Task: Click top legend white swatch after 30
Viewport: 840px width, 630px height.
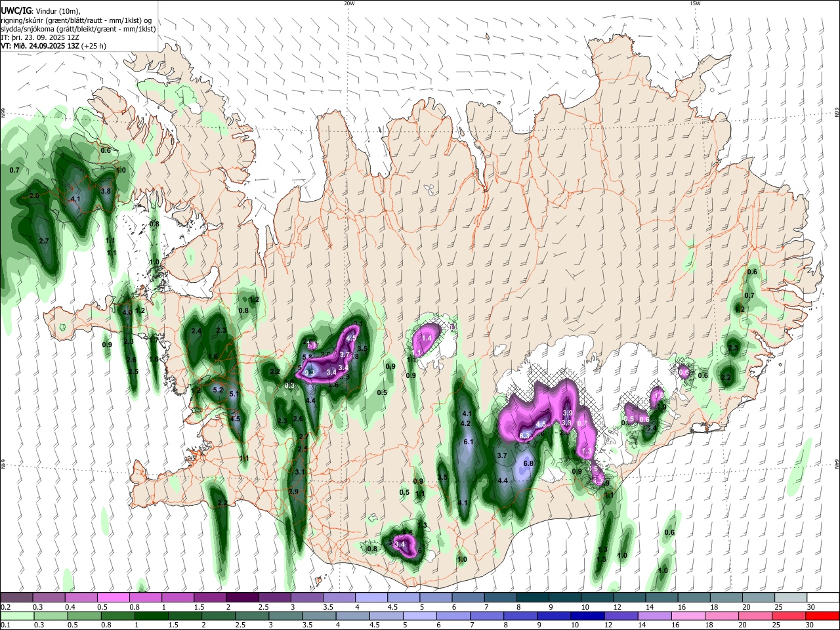Action: (824, 597)
